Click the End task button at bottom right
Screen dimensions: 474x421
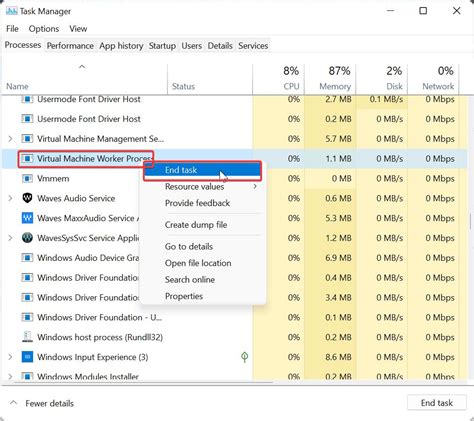point(437,403)
